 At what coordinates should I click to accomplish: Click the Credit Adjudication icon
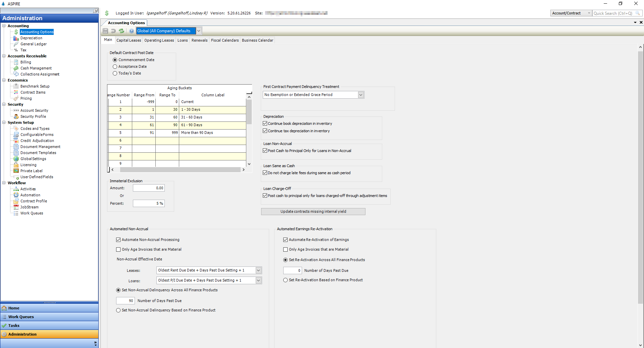[16, 141]
